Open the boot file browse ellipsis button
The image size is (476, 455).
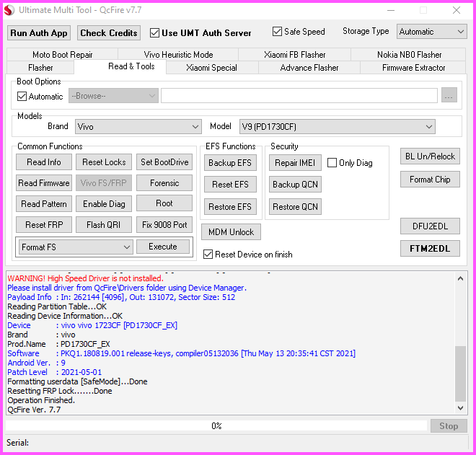(x=449, y=96)
